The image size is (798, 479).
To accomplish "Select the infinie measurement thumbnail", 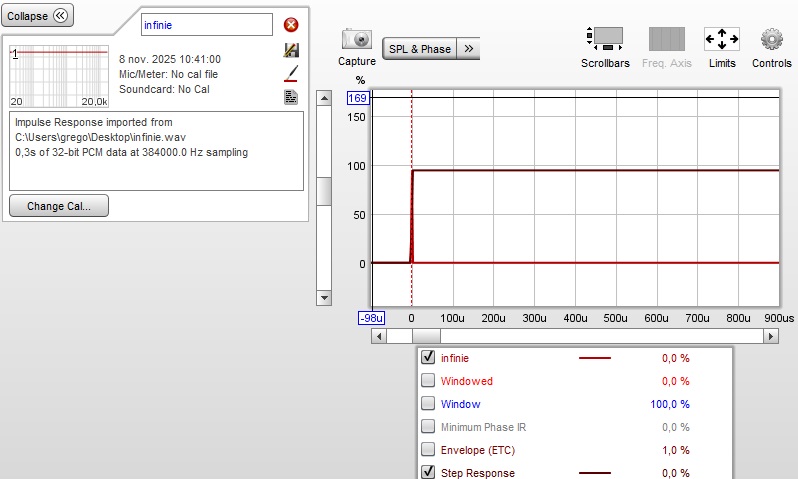I will tap(59, 76).
